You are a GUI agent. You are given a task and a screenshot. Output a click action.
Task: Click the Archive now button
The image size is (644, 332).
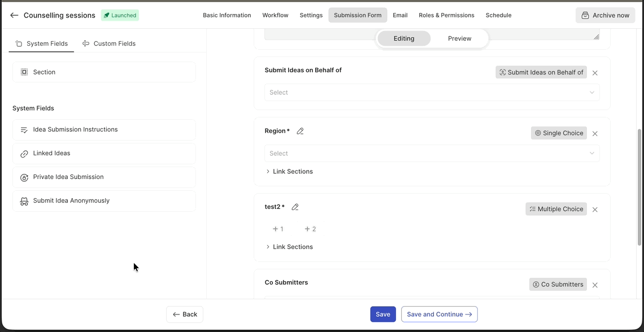[605, 15]
